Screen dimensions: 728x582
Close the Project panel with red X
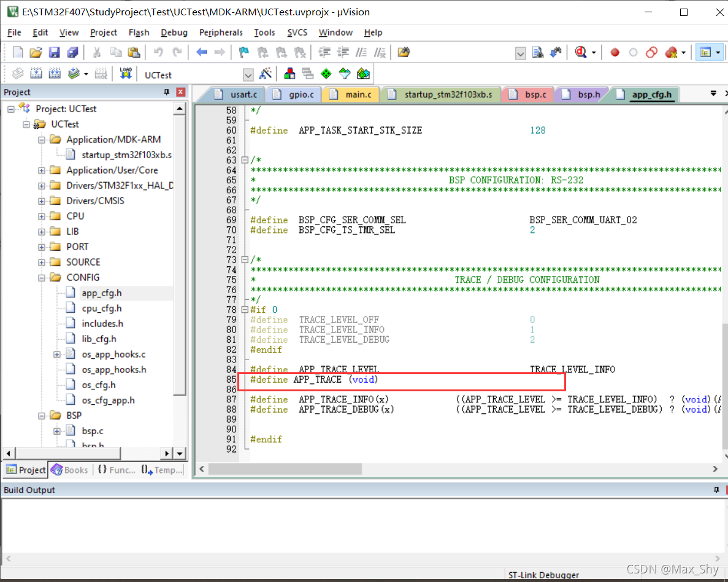click(181, 92)
